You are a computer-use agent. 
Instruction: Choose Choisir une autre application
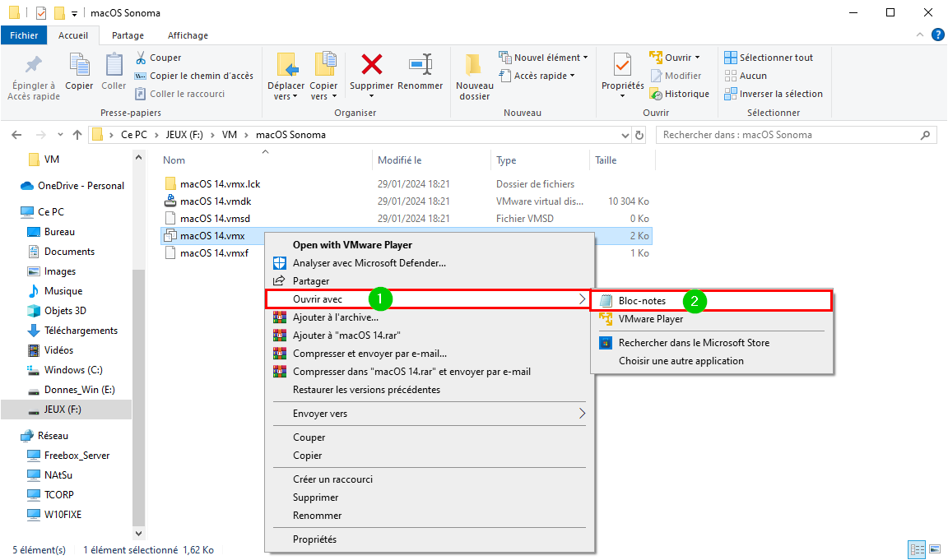681,361
